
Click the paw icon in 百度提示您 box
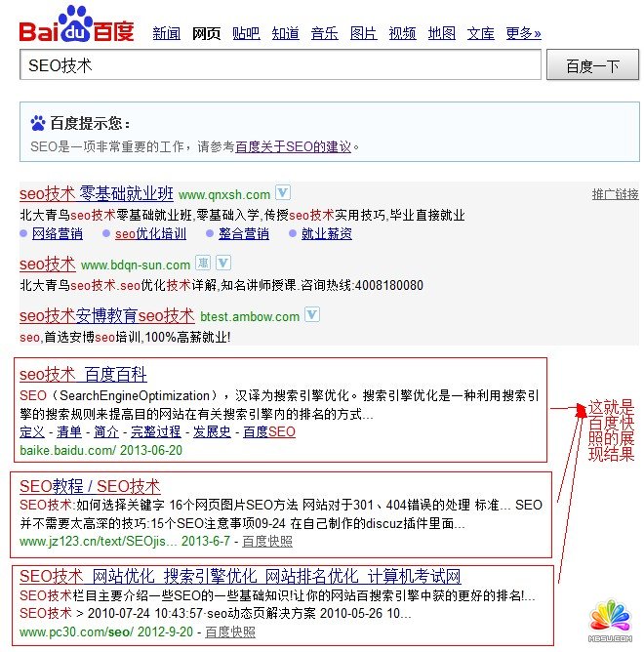coord(38,123)
